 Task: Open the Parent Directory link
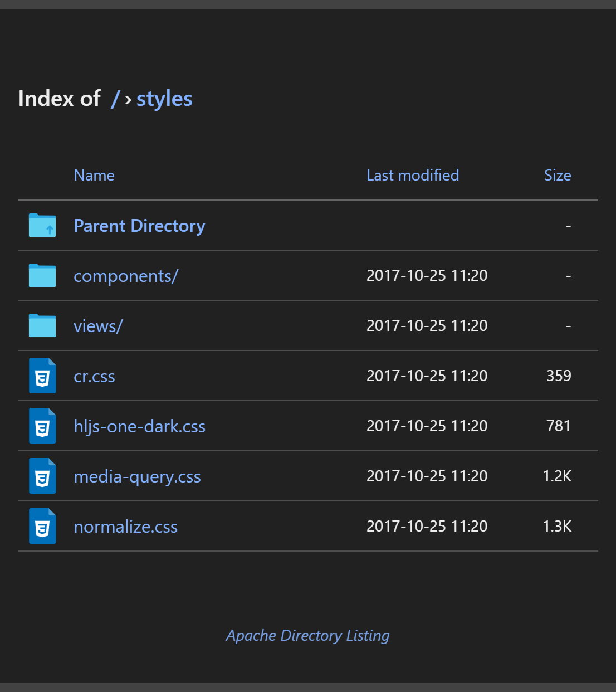click(139, 226)
